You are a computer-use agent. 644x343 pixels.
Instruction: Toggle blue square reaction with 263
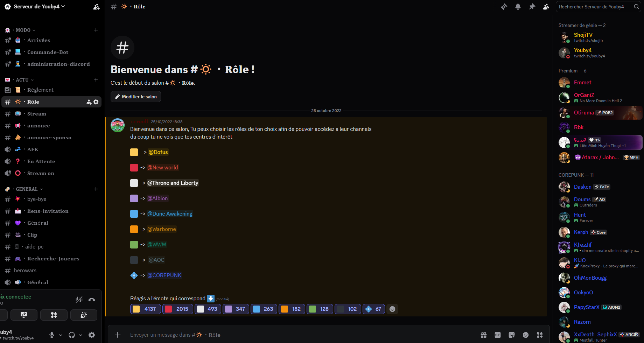(264, 309)
